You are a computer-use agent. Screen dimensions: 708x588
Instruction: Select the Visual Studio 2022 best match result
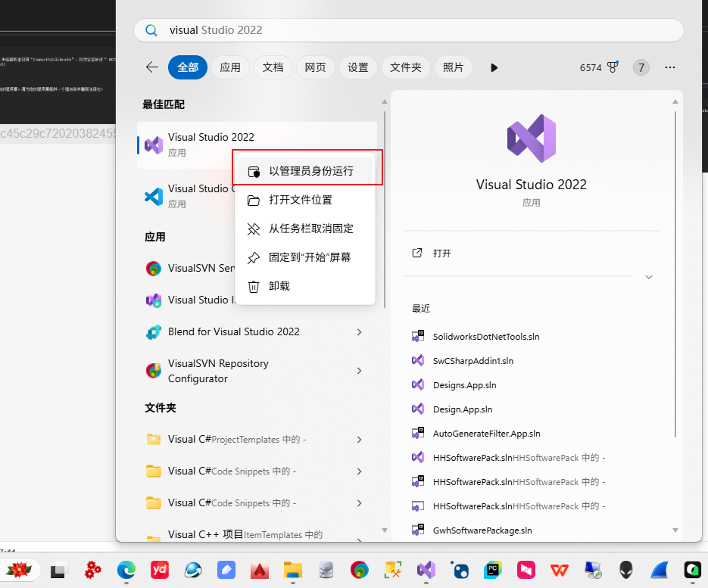(257, 145)
